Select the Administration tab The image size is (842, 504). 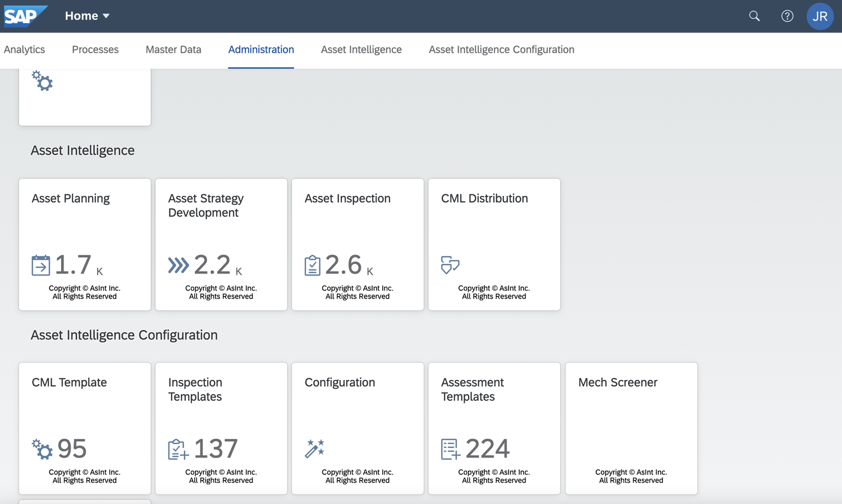click(x=261, y=50)
